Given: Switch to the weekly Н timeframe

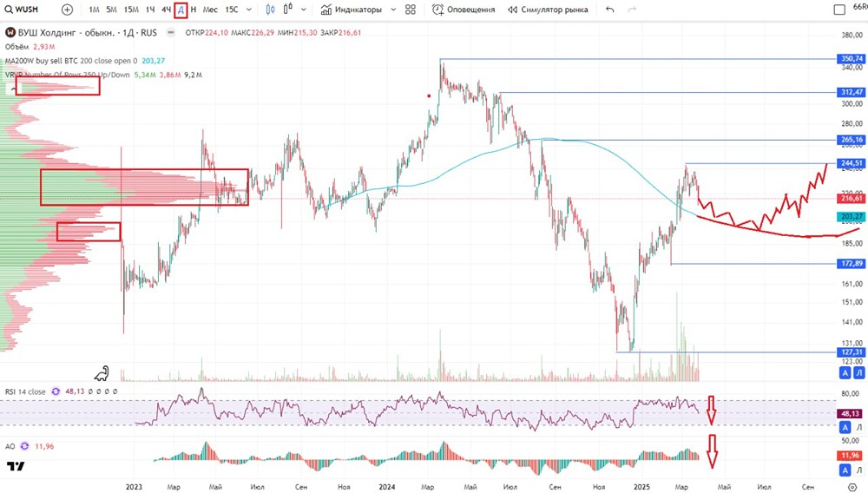Looking at the screenshot, I should coord(194,10).
